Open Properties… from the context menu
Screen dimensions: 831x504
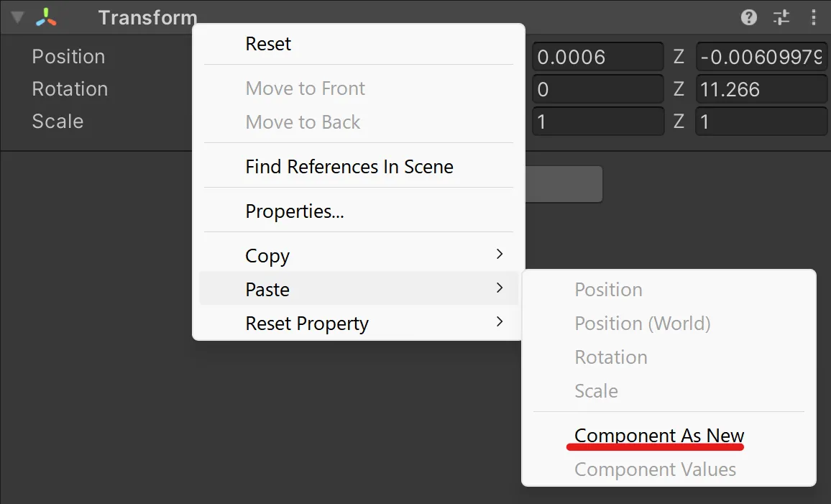pyautogui.click(x=359, y=211)
